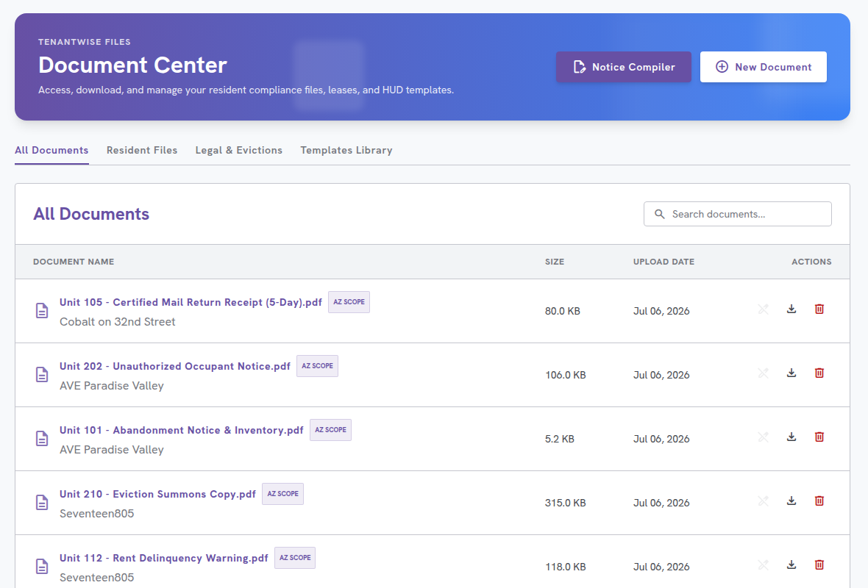Download Unit 210 Eviction Summons Copy
868x588 pixels.
pyautogui.click(x=791, y=501)
